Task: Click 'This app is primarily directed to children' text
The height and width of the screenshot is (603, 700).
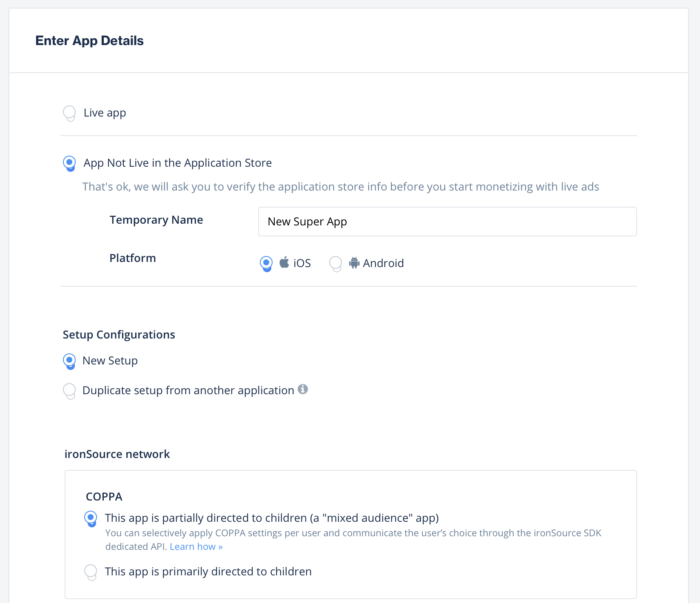Action: click(208, 572)
